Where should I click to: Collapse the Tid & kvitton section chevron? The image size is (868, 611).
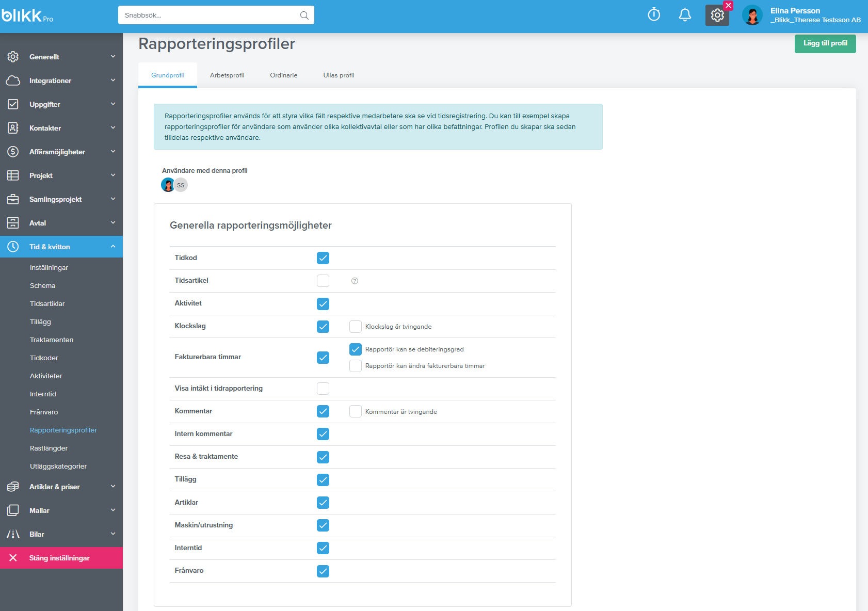(113, 247)
